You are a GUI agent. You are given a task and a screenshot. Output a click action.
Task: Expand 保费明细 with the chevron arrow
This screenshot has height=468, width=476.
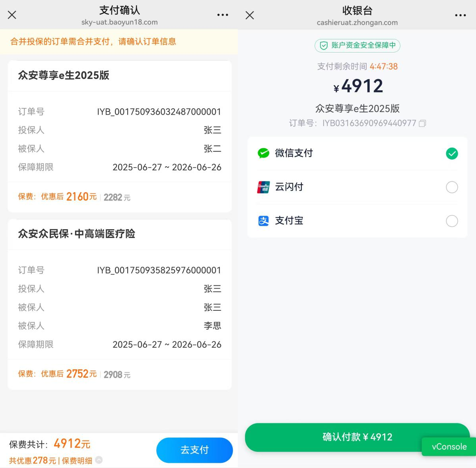pyautogui.click(x=99, y=460)
